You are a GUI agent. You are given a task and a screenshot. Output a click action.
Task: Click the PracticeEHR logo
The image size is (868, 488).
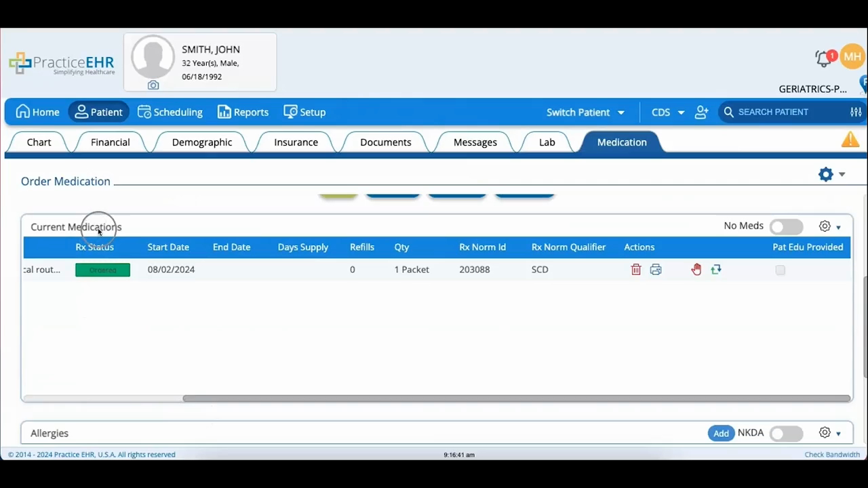[62, 64]
